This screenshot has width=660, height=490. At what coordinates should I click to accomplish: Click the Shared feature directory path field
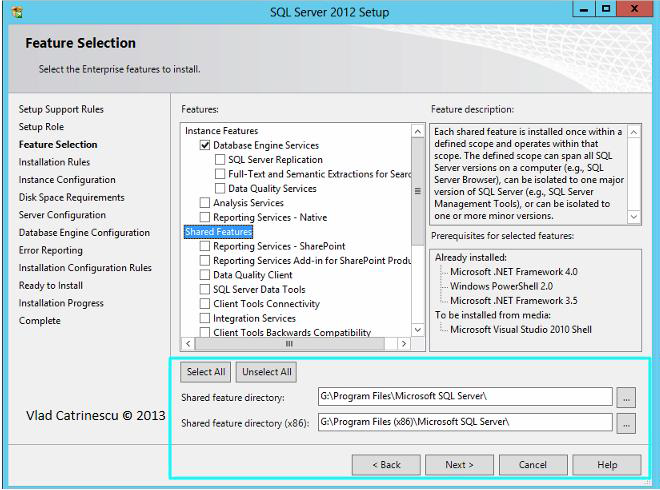(465, 397)
